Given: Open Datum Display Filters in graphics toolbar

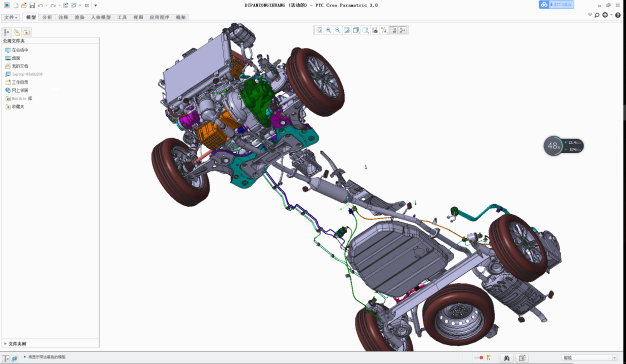Looking at the screenshot, I should coord(384,30).
